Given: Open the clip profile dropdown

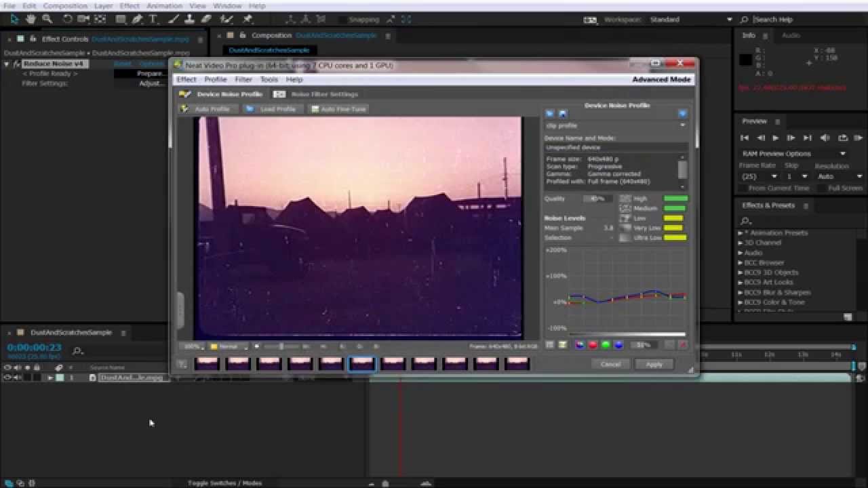Looking at the screenshot, I should 616,125.
